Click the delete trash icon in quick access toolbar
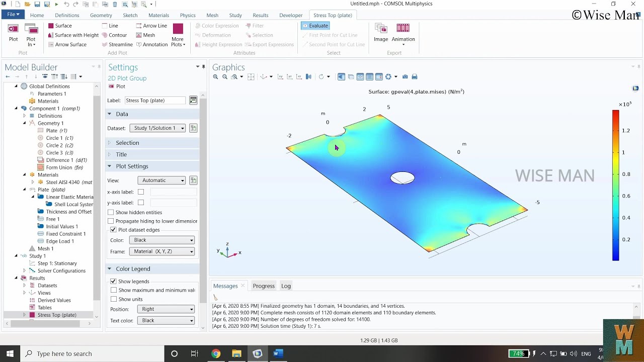644x362 pixels. pos(115,4)
